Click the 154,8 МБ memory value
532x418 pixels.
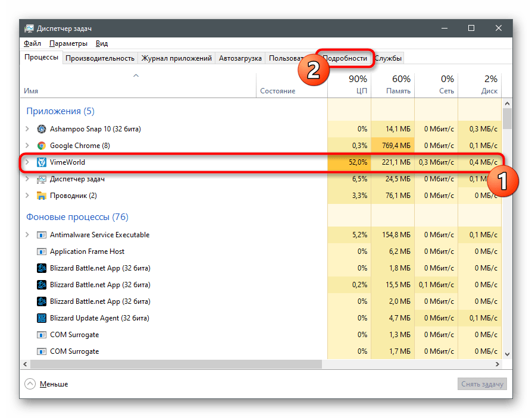point(396,235)
